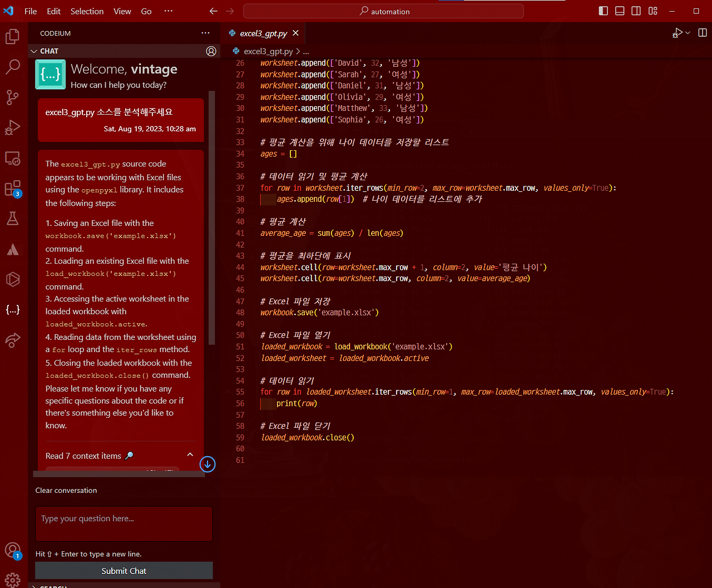Viewport: 712px width, 588px height.
Task: Click the Codeium logo beside Welcome
Action: pyautogui.click(x=50, y=75)
